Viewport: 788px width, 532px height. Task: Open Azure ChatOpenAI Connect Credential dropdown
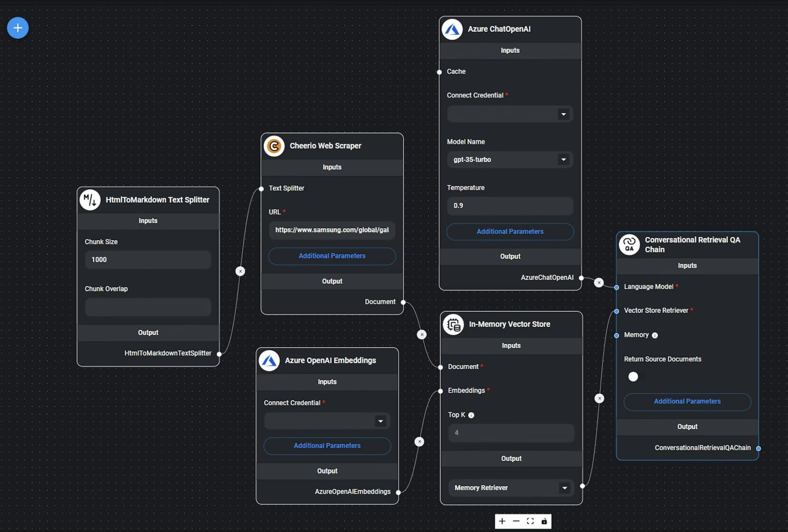click(510, 114)
